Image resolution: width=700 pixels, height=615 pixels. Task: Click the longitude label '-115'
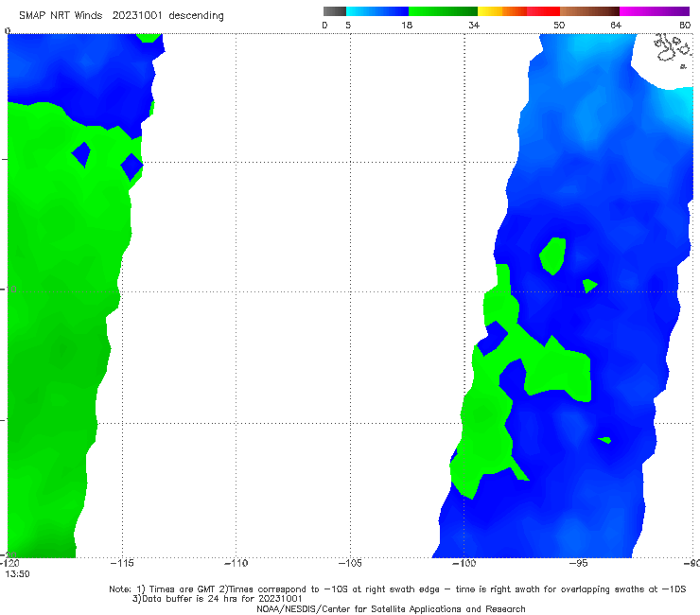[x=122, y=564]
